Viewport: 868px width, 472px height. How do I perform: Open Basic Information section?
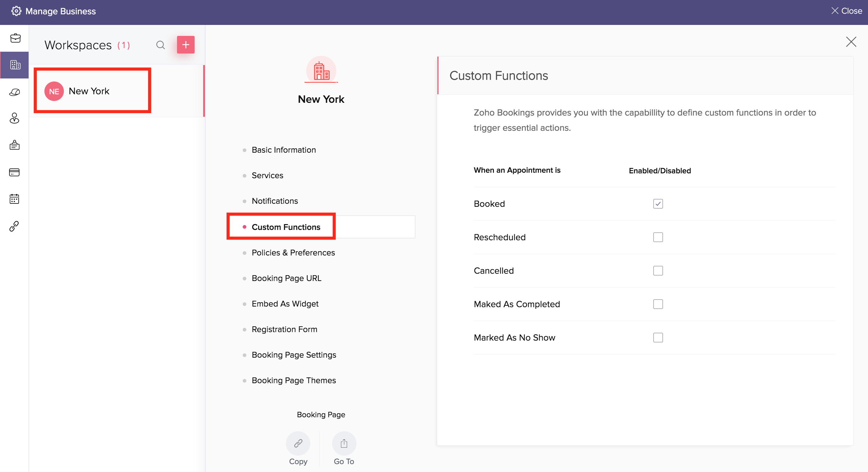pyautogui.click(x=283, y=150)
